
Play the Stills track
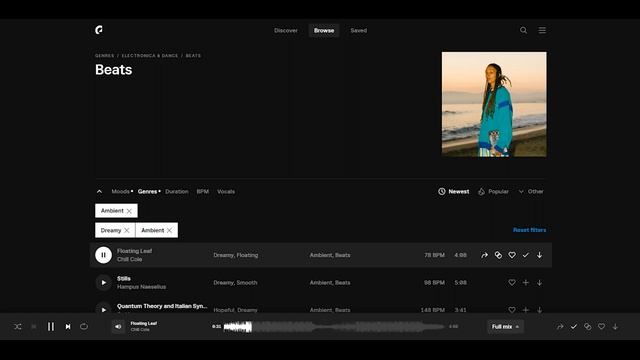click(103, 282)
